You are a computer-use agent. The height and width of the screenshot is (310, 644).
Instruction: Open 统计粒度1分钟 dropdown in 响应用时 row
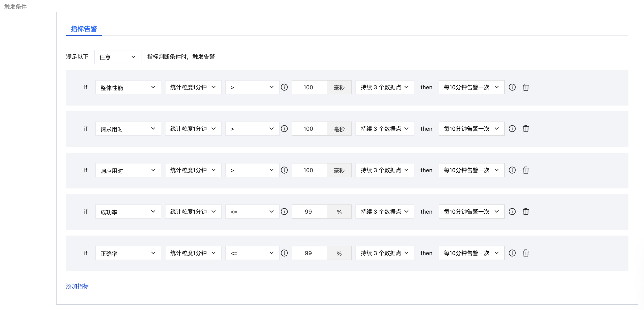193,170
